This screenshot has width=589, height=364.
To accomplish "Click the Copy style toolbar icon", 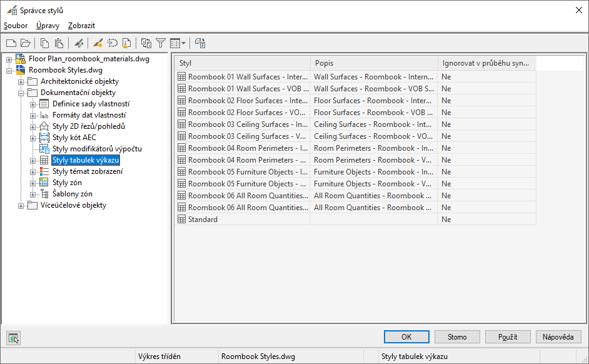I will 44,43.
